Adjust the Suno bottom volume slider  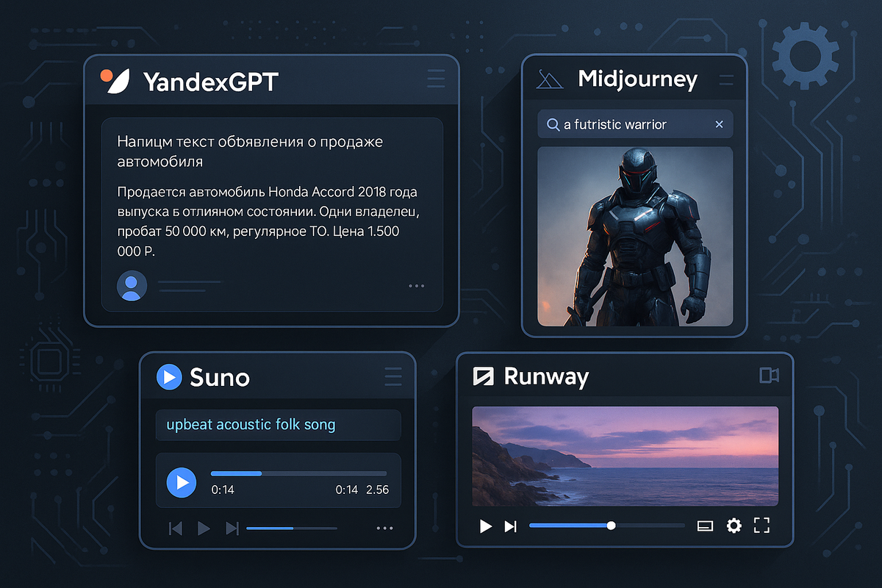click(x=292, y=528)
